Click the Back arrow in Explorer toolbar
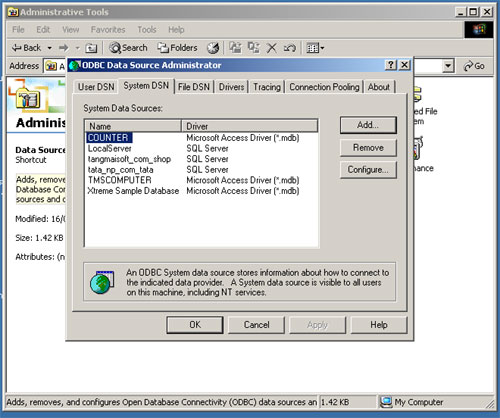This screenshot has width=500, height=418. tap(26, 48)
